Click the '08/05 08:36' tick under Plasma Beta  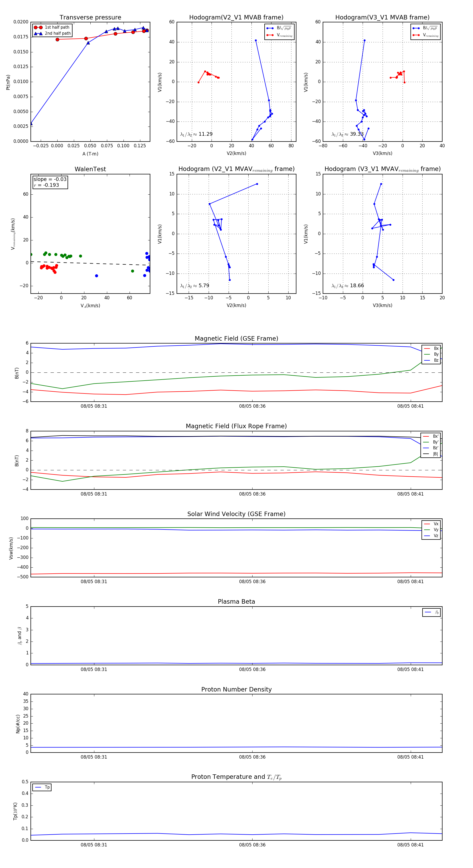point(252,669)
